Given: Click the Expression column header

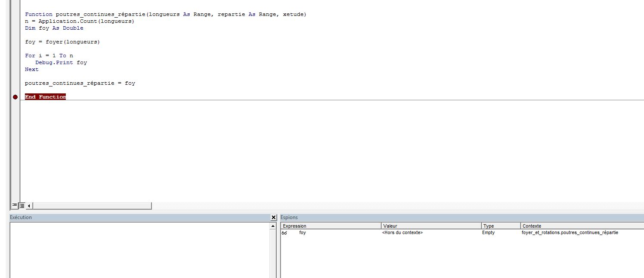Looking at the screenshot, I should [330, 226].
